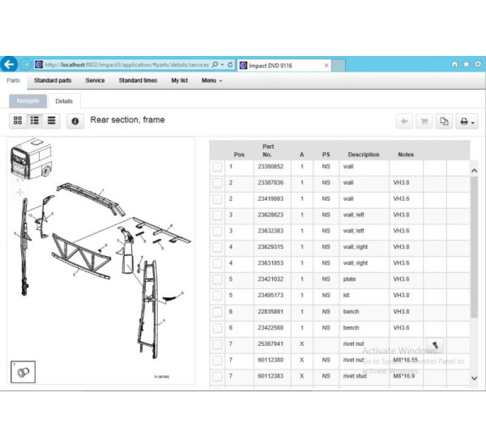The height and width of the screenshot is (448, 486).
Task: Choose the compact lines view icon
Action: pyautogui.click(x=52, y=121)
